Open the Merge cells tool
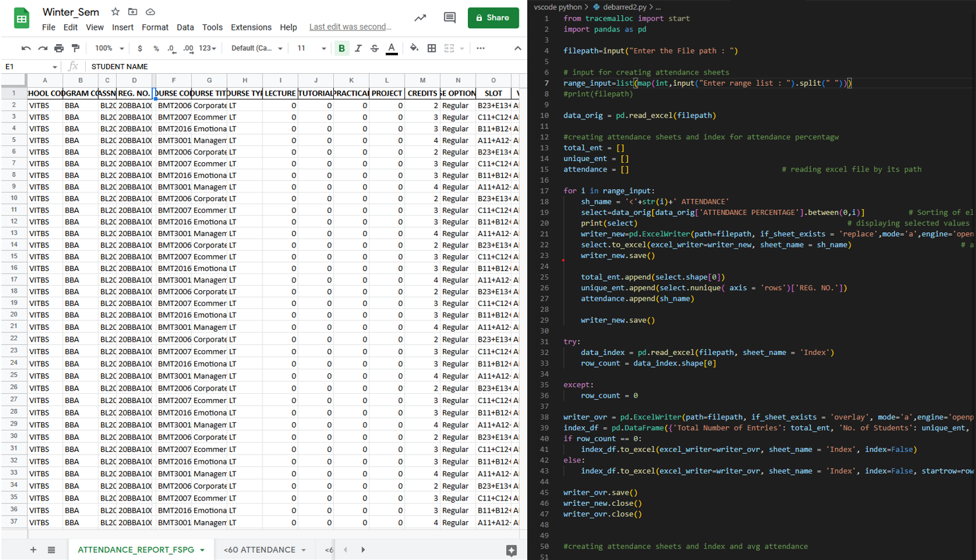976x560 pixels. coord(448,47)
